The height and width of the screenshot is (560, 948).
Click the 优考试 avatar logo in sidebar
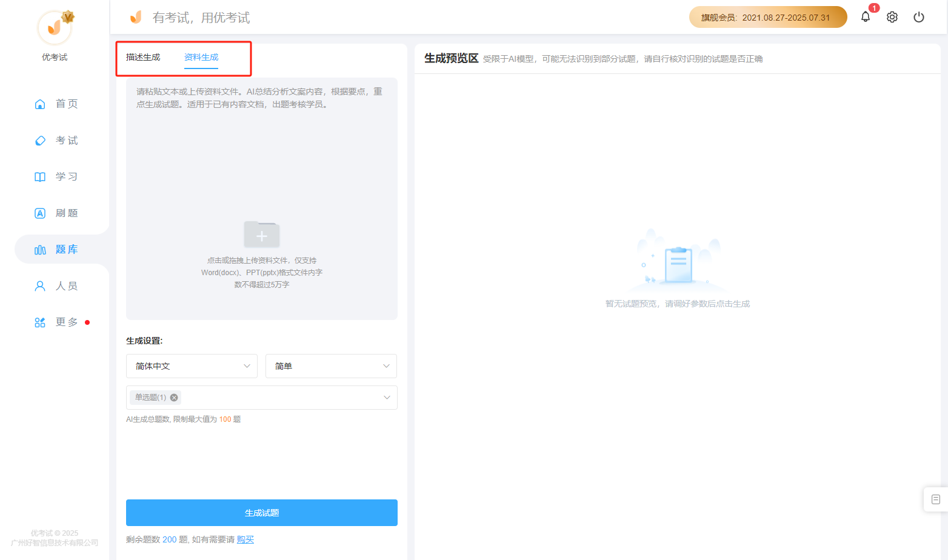pyautogui.click(x=55, y=27)
